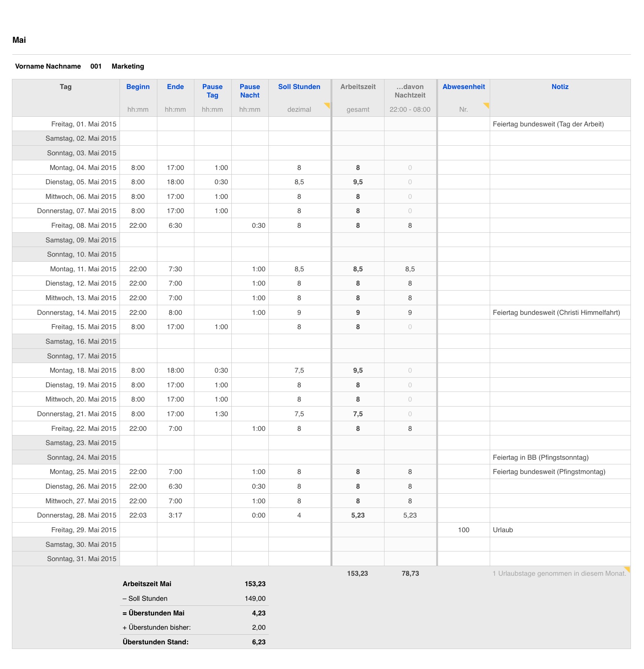The width and height of the screenshot is (644, 669).
Task: Select the Soll Stunden cell for 18. Mai
Action: (x=299, y=370)
